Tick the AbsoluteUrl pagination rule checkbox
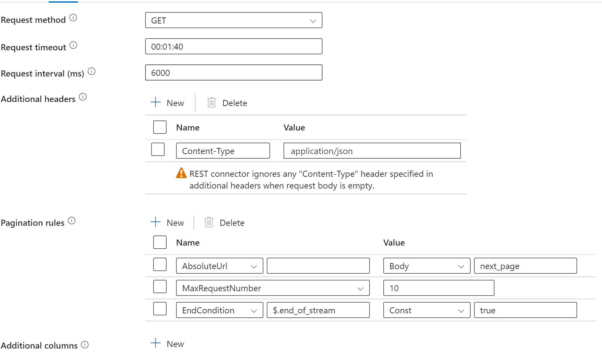This screenshot has width=602, height=364. click(x=160, y=265)
